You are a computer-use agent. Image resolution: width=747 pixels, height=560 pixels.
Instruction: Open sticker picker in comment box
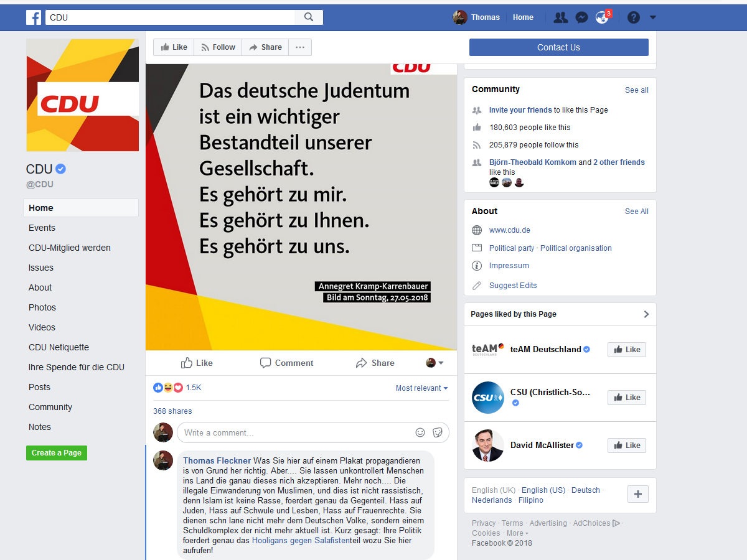[x=438, y=432]
